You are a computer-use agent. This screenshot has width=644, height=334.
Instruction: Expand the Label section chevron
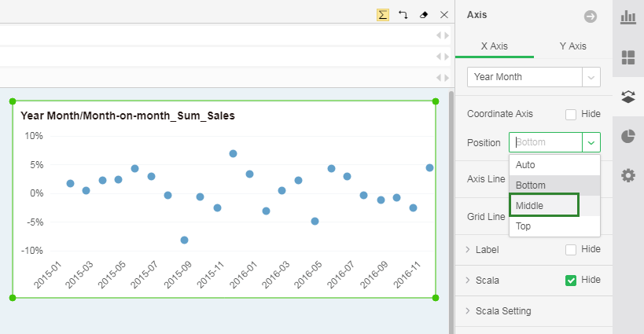click(469, 250)
